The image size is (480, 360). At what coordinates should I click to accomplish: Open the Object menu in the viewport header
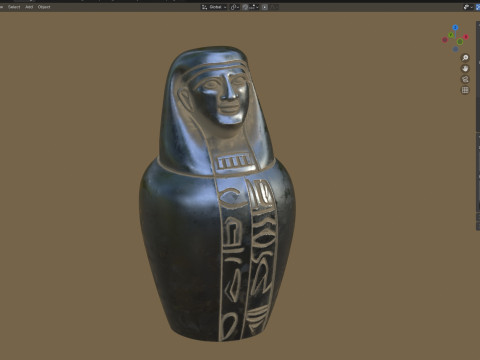click(44, 7)
